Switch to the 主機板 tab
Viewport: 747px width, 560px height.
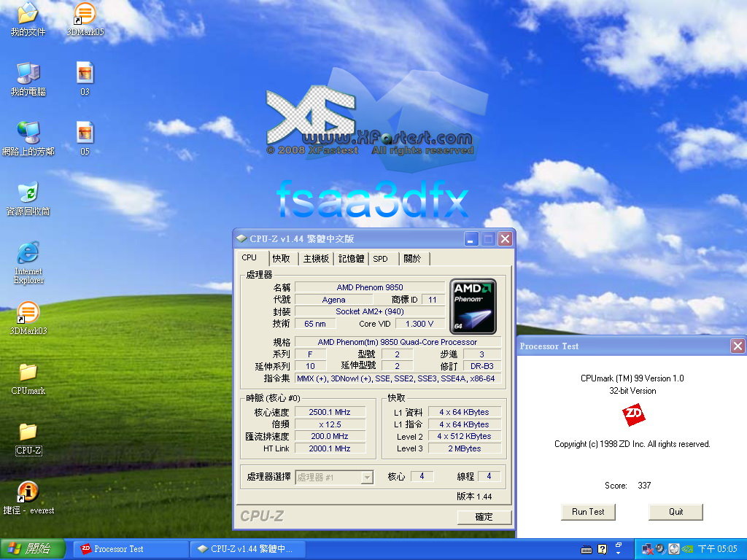[316, 259]
